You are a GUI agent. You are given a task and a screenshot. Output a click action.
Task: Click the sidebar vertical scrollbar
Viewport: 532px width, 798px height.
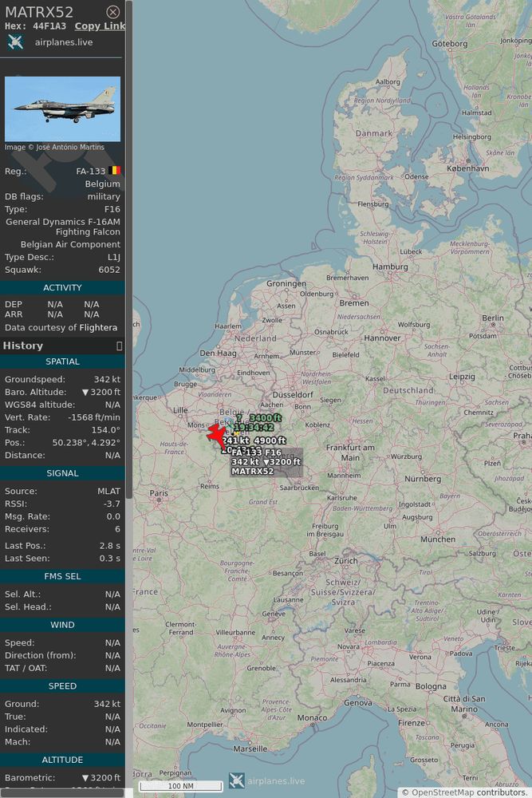[129, 249]
